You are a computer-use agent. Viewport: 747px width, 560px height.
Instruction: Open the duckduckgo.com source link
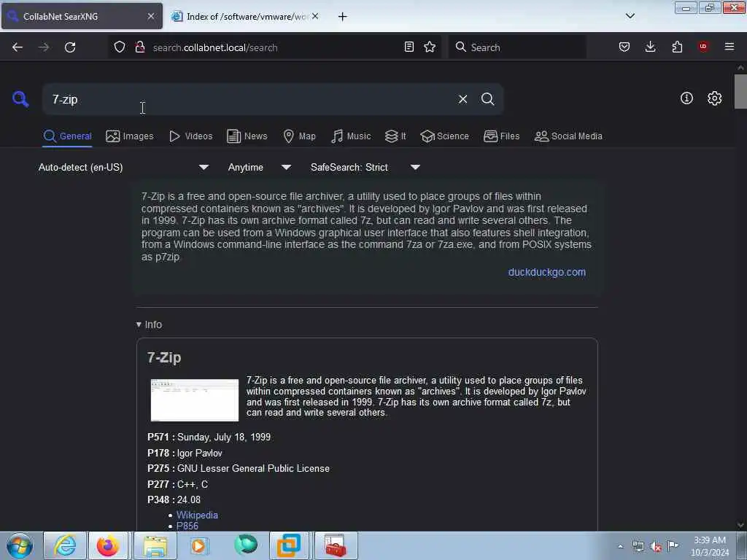pos(547,272)
